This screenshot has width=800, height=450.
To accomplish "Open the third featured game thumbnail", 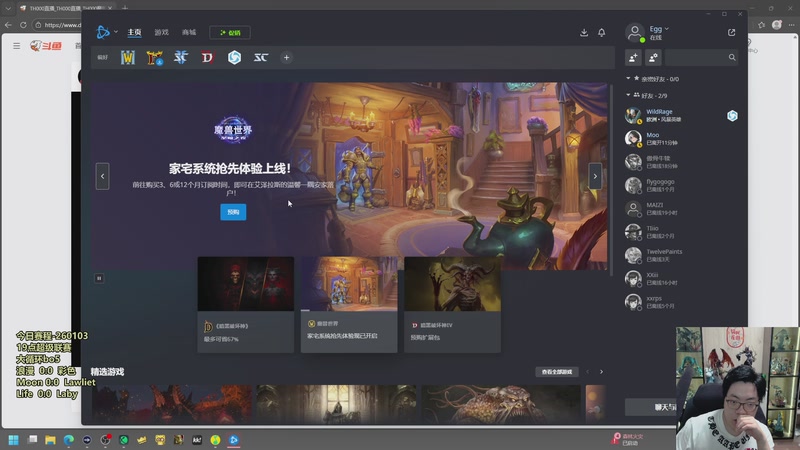I will click(x=501, y=404).
